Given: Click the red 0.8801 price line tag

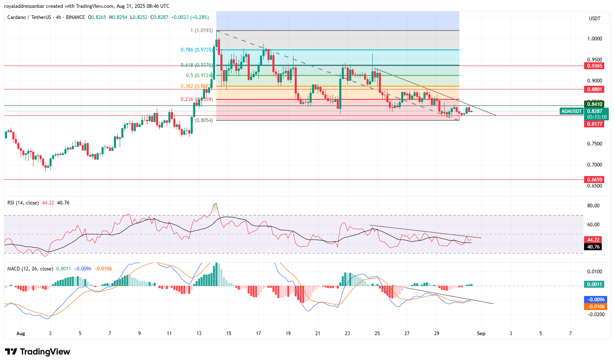Looking at the screenshot, I should (x=594, y=89).
